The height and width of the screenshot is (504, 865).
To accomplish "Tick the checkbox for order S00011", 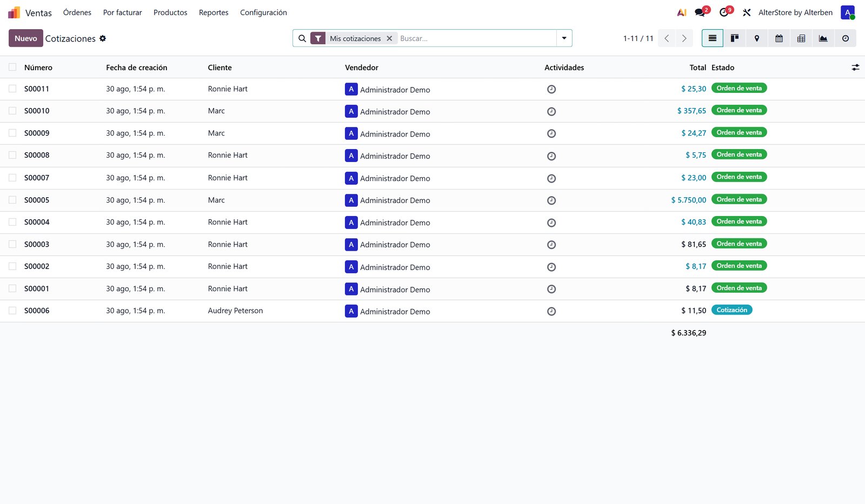I will (x=12, y=89).
